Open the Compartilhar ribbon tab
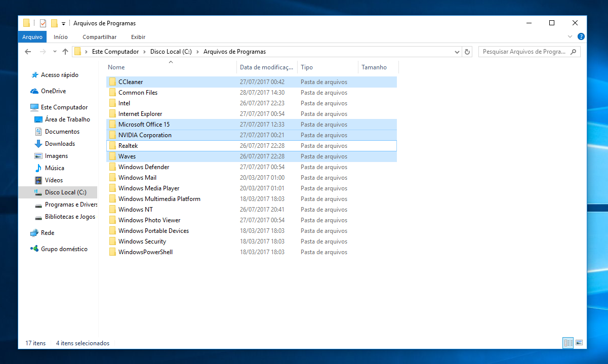 pos(100,37)
